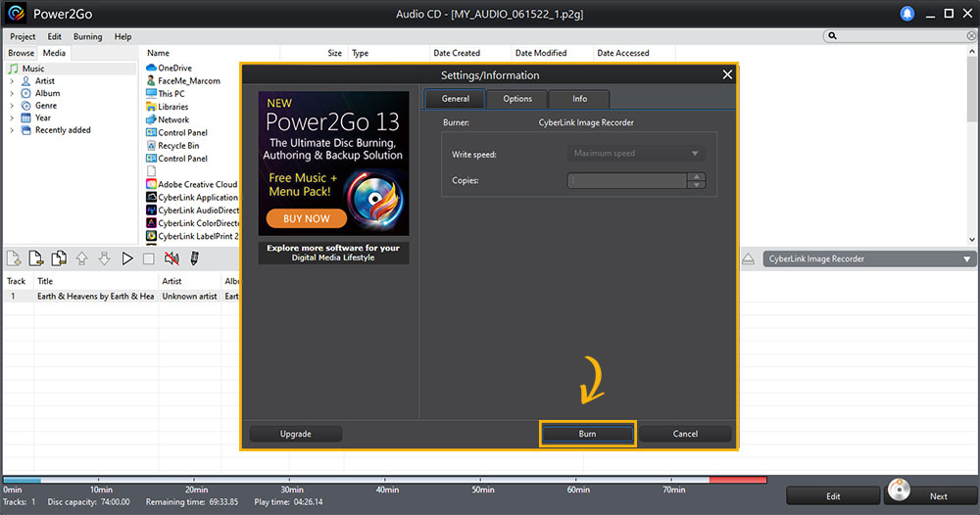Open the Write speed dropdown
Screen dimensions: 980x515
point(636,154)
